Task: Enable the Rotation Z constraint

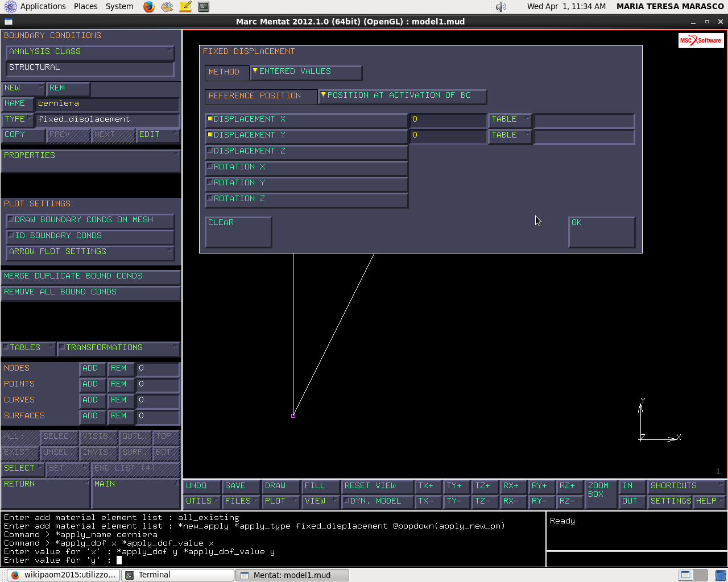Action: (307, 199)
